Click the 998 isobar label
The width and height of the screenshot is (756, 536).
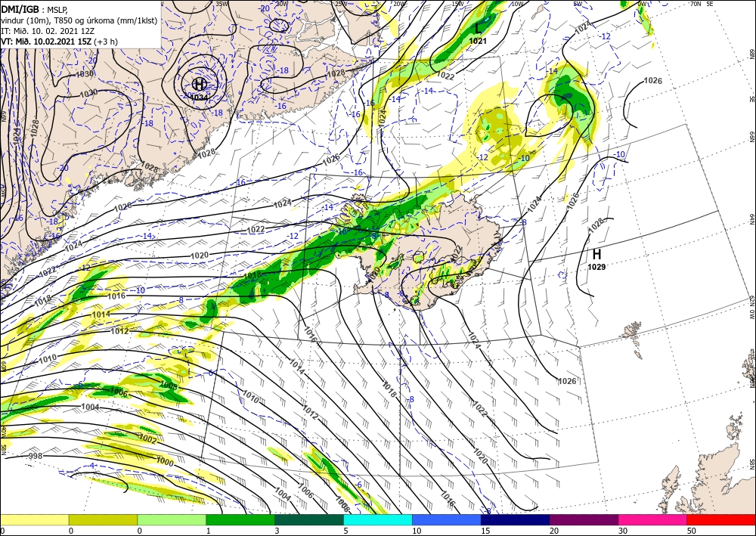tap(36, 456)
